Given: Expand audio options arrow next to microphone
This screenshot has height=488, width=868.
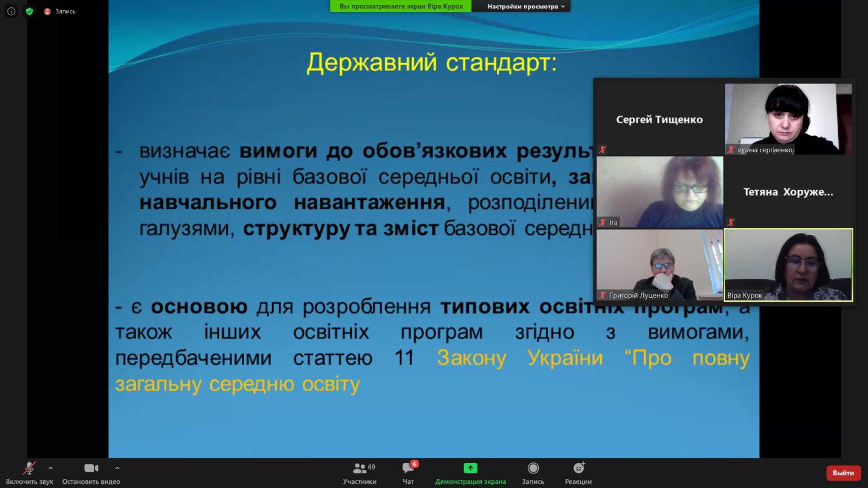Looking at the screenshot, I should pyautogui.click(x=50, y=468).
